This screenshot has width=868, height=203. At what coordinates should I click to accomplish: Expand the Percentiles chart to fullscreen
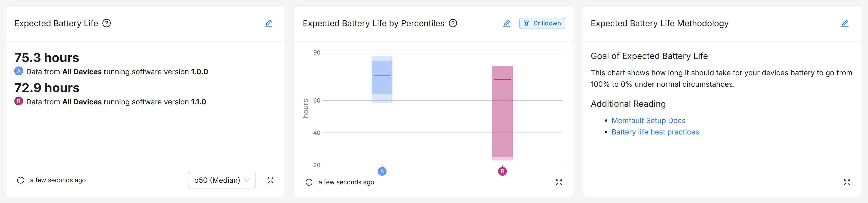[559, 182]
